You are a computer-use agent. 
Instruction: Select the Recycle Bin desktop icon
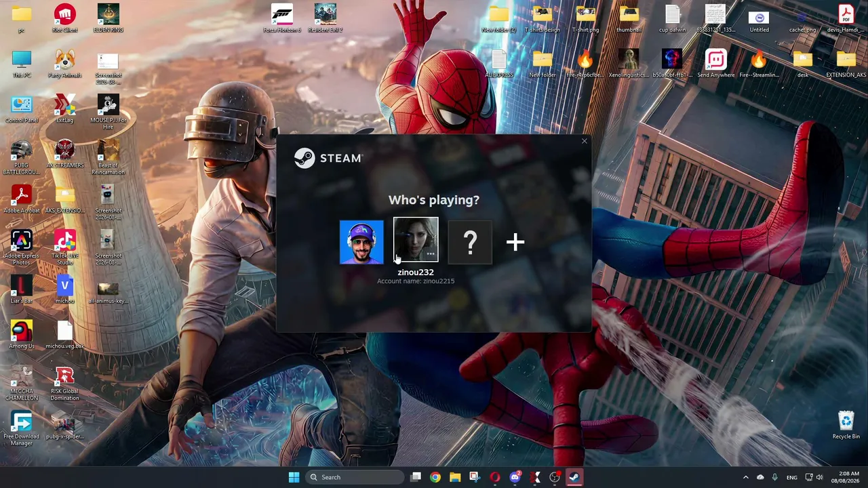pyautogui.click(x=846, y=425)
